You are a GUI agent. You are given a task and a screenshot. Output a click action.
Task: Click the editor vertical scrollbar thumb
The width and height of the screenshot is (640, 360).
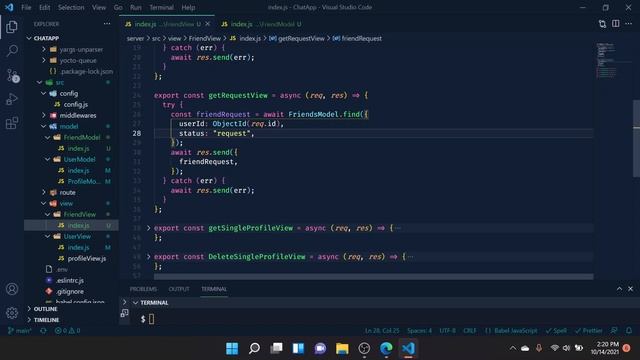636,138
